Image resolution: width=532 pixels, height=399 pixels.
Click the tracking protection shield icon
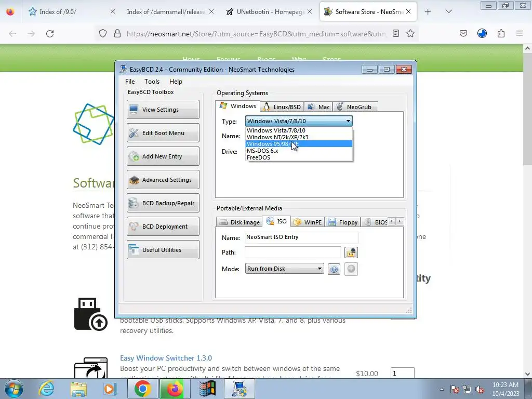(x=103, y=34)
